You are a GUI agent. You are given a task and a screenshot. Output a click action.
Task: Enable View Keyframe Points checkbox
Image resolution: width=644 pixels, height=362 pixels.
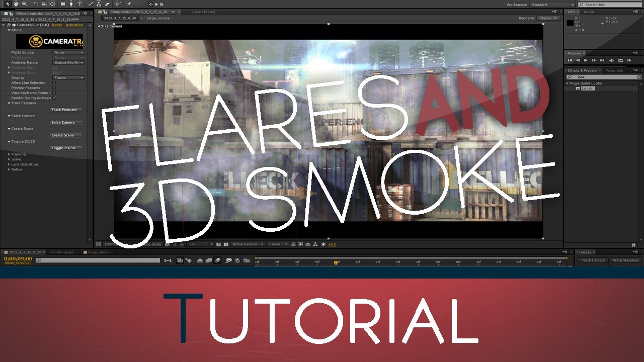[x=54, y=93]
